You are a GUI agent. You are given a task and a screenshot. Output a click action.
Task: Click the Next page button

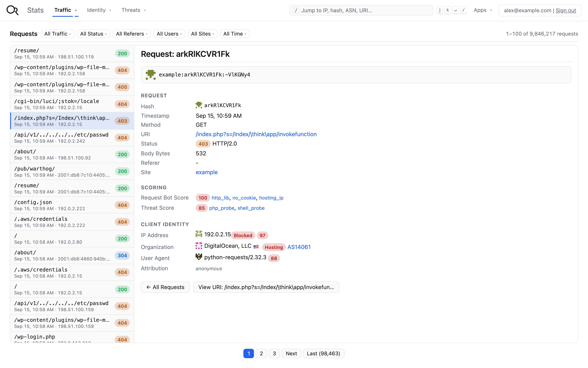291,353
